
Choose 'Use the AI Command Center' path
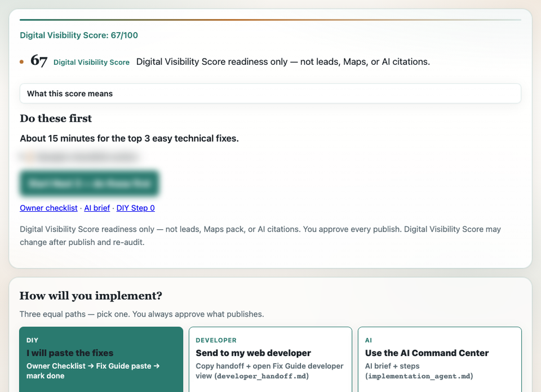tap(440, 359)
